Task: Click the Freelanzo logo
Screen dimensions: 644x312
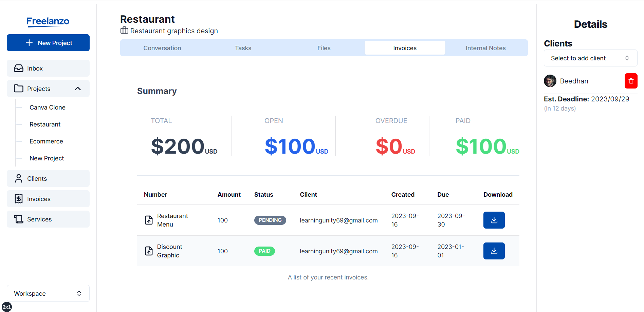Action: tap(48, 22)
